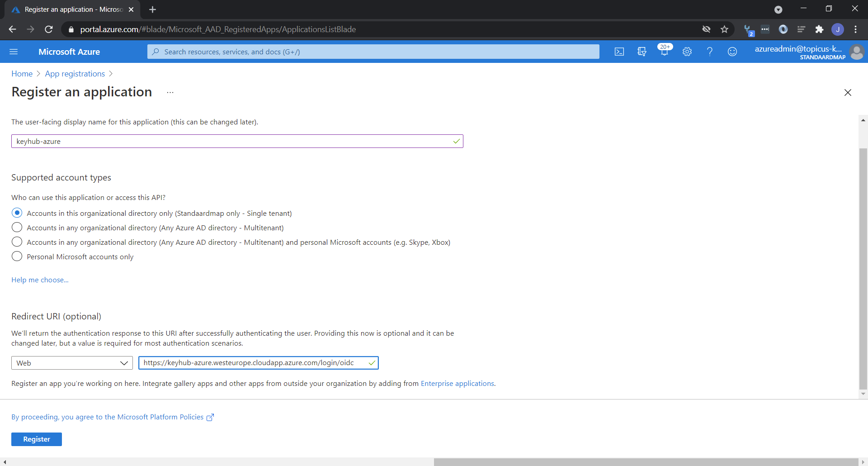Open the notifications bell showing 20+
Image resolution: width=868 pixels, height=466 pixels.
(x=664, y=52)
